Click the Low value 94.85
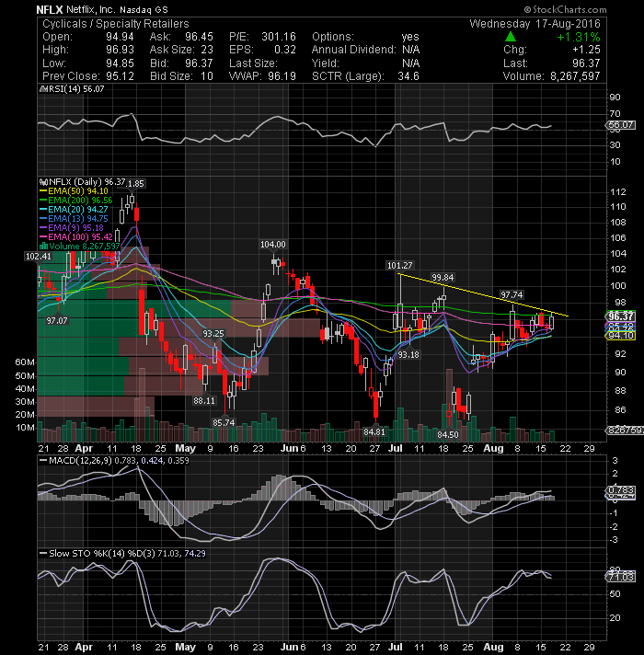 [120, 63]
